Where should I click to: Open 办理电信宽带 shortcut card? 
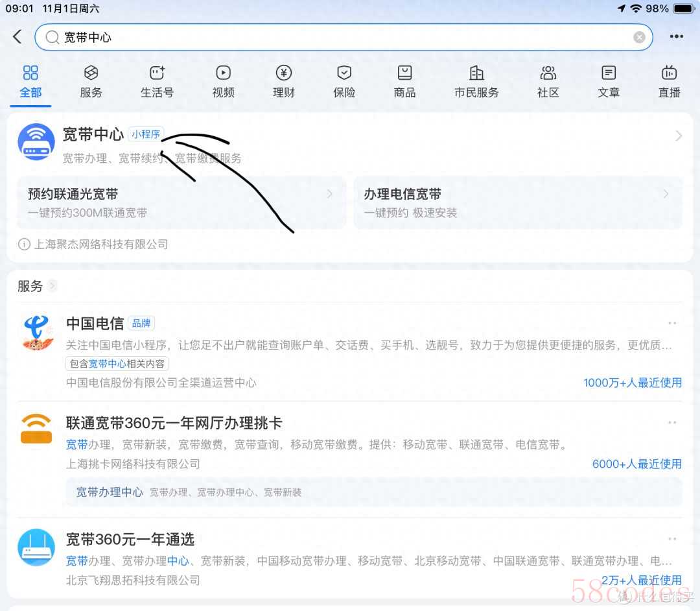coord(517,202)
